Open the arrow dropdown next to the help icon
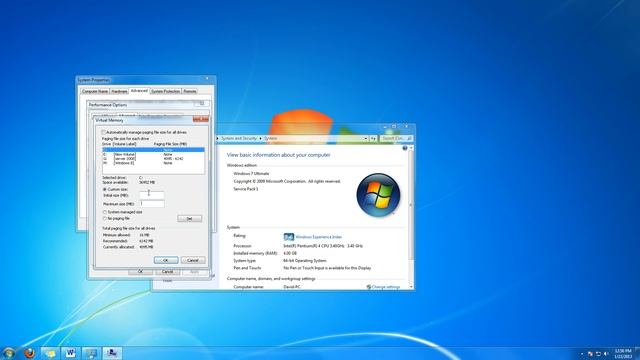 pos(411,148)
